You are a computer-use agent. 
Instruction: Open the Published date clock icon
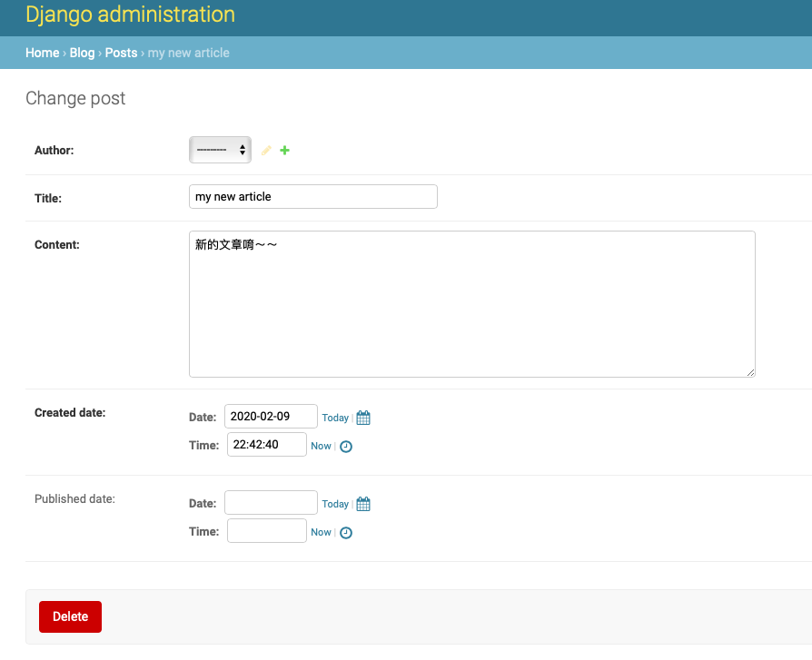tap(346, 533)
